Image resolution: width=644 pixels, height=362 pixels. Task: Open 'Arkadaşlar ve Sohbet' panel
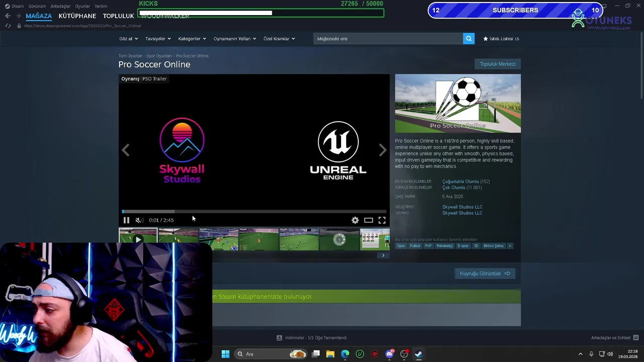tap(615, 338)
